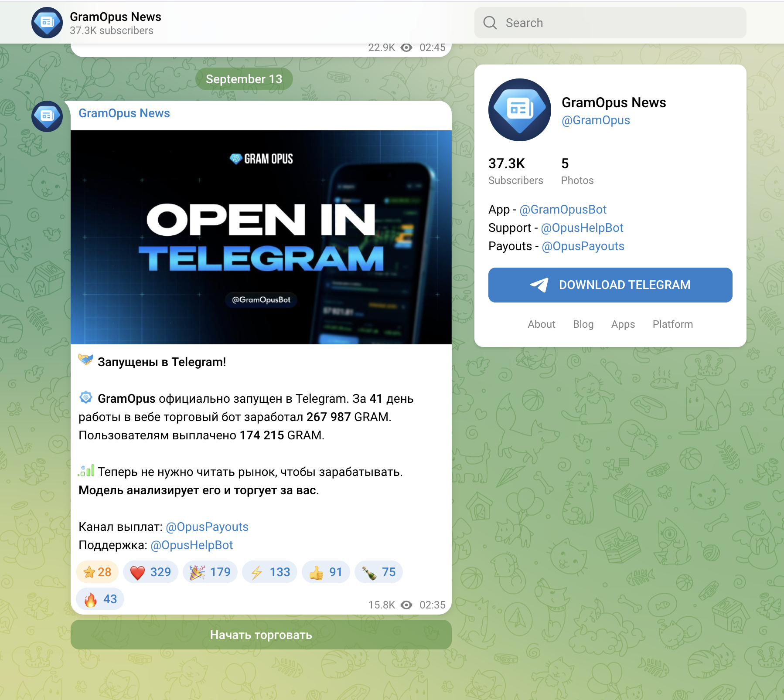Viewport: 784px width, 700px height.
Task: Open @OpusPayouts link in the post text
Action: (207, 527)
